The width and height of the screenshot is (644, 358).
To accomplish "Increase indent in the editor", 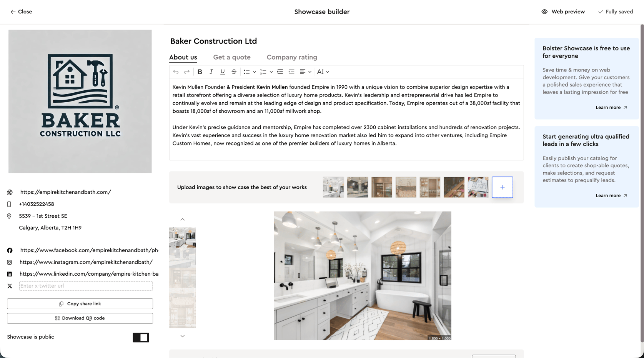I will (280, 72).
